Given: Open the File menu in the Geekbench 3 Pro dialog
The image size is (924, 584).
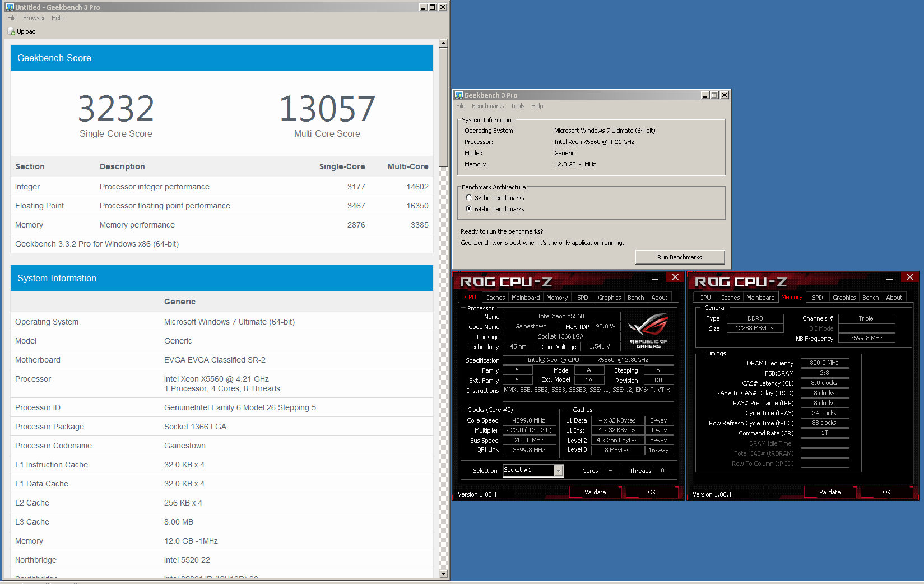Looking at the screenshot, I should 461,106.
